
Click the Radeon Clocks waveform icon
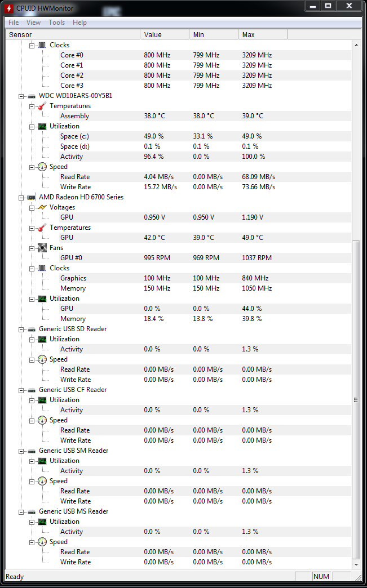tap(42, 268)
